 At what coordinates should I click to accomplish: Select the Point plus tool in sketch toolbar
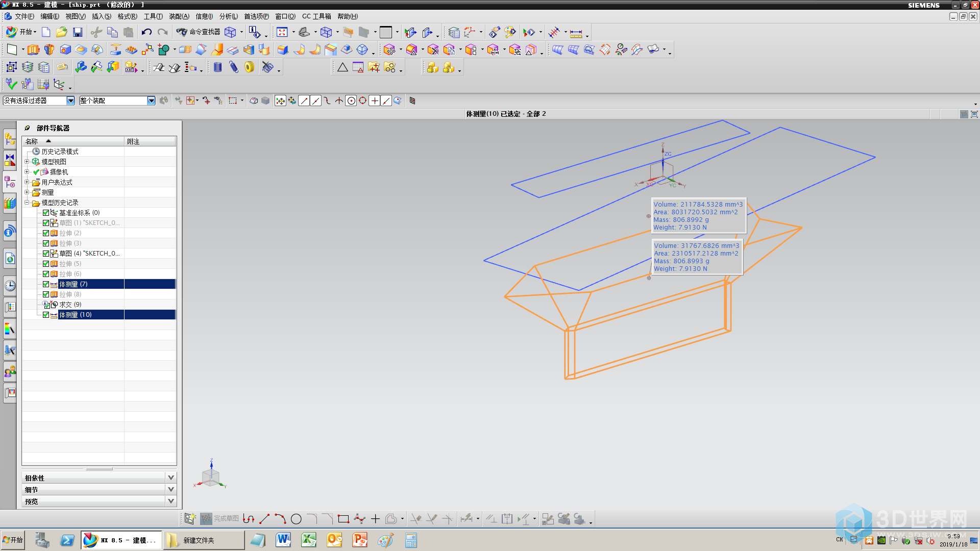[x=375, y=519]
